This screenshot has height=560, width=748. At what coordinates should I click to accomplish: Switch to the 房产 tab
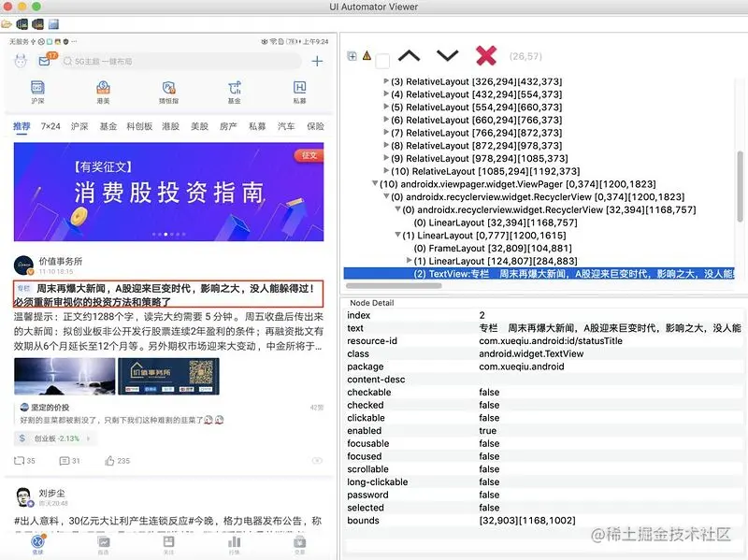click(228, 126)
